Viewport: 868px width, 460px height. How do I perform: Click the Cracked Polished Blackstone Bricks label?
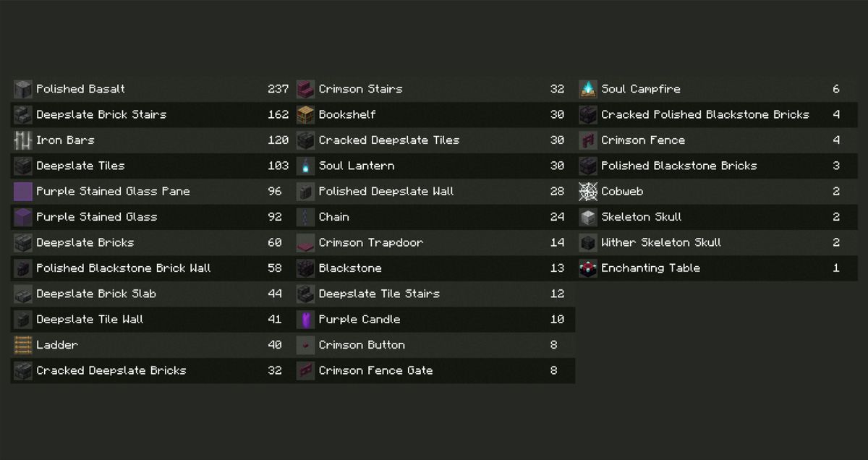point(705,114)
